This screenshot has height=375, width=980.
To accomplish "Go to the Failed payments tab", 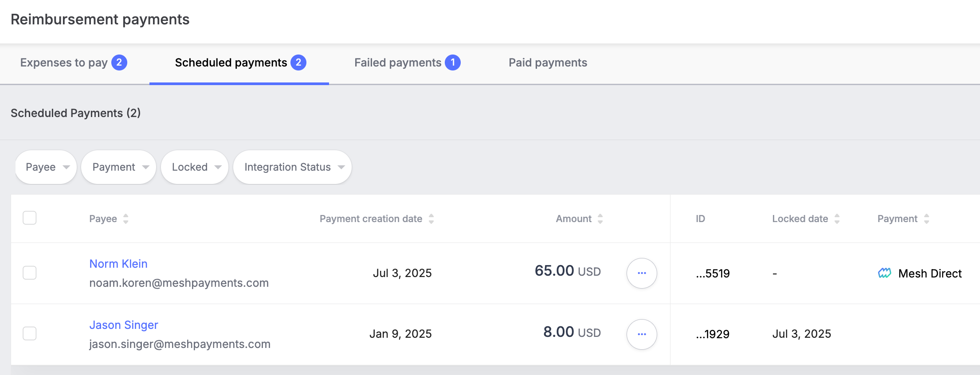I will (x=407, y=62).
